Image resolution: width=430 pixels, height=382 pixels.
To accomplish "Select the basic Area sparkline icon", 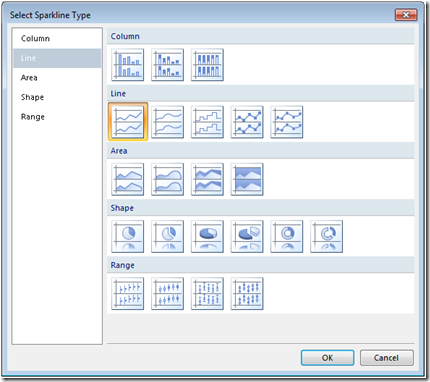I will click(128, 179).
